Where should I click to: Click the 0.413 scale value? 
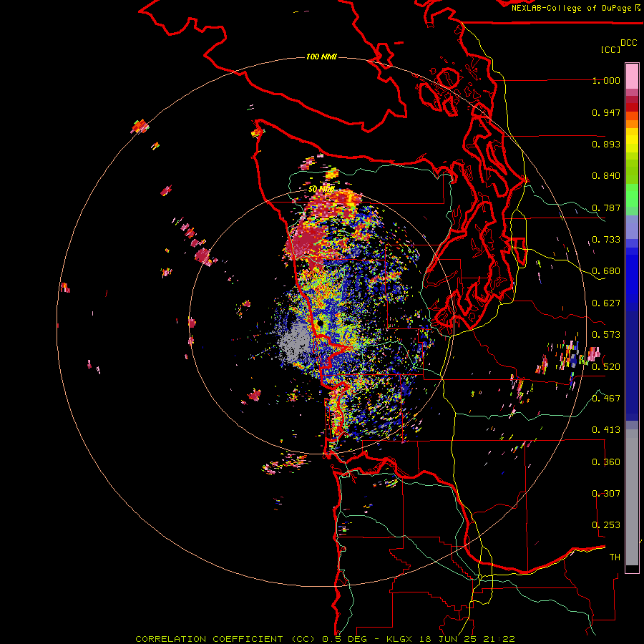(606, 430)
